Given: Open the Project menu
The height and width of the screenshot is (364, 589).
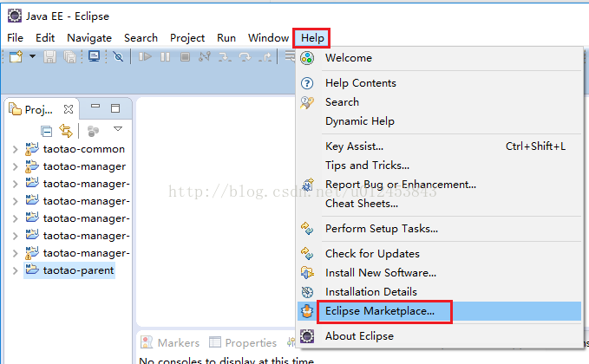Looking at the screenshot, I should (x=187, y=38).
